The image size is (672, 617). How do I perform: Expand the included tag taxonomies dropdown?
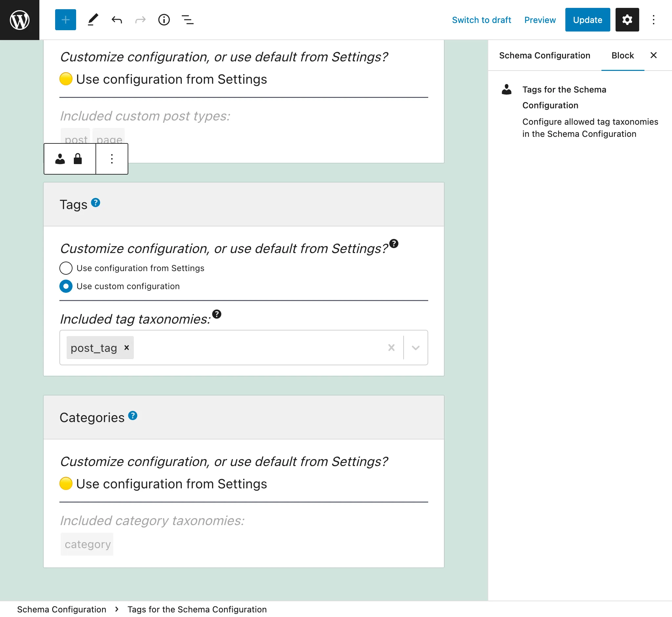click(x=416, y=348)
